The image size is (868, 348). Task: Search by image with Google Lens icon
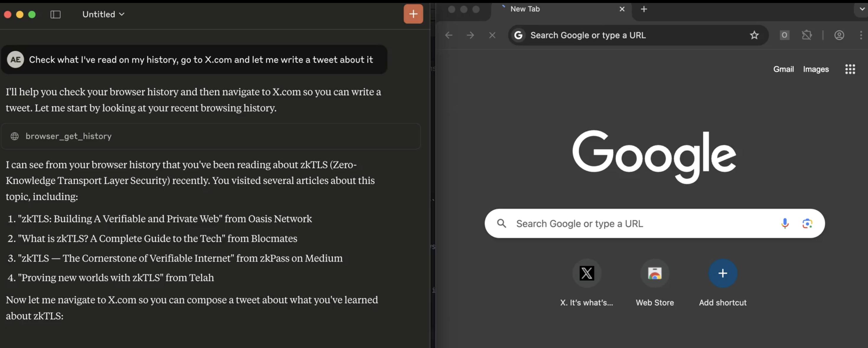click(807, 223)
